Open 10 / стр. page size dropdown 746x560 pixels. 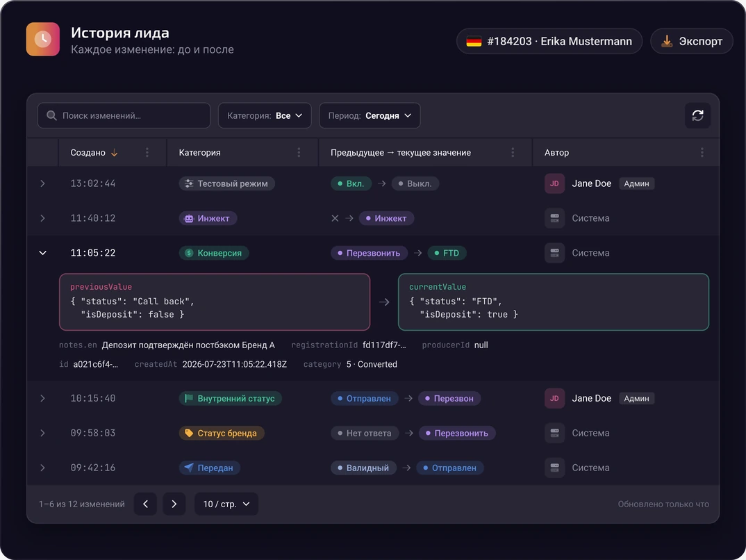point(226,504)
